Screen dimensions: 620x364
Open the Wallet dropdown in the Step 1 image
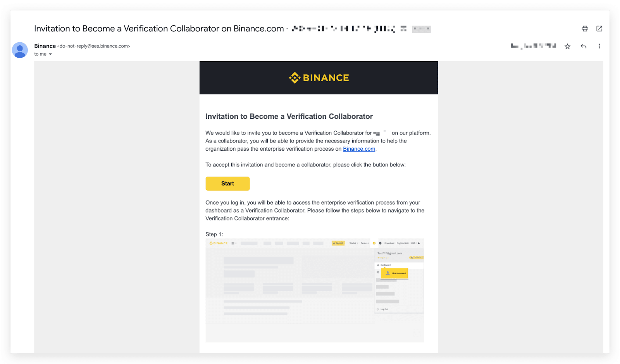353,243
